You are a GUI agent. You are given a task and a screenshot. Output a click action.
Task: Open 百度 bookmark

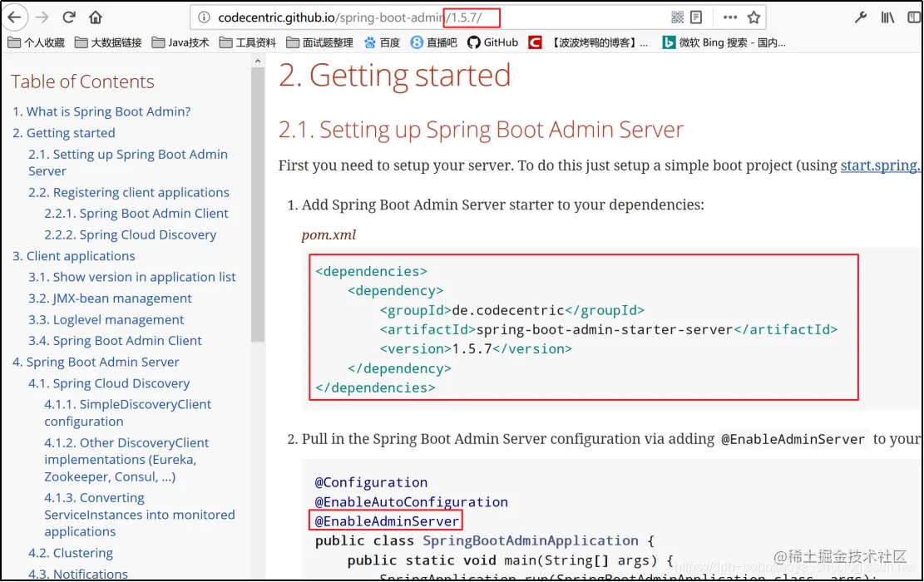[x=382, y=42]
